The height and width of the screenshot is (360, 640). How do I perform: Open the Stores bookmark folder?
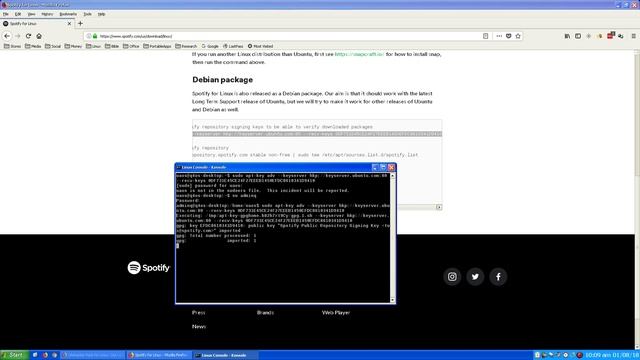tap(13, 46)
